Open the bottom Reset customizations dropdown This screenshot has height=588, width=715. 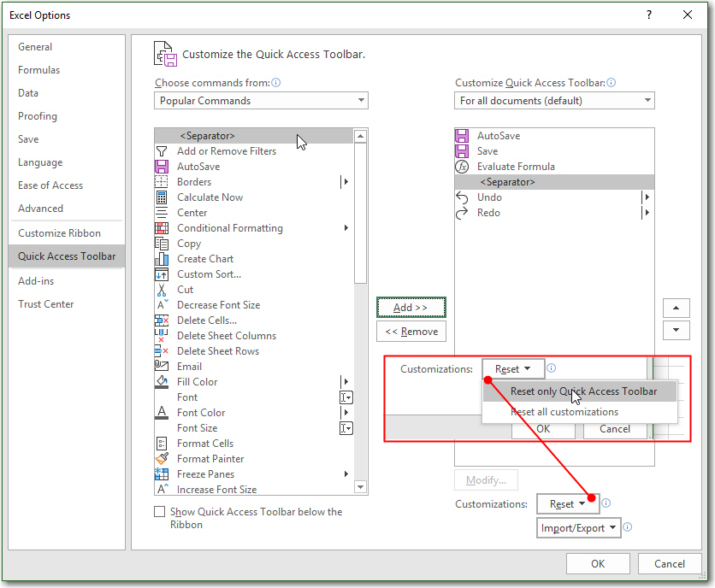(567, 504)
